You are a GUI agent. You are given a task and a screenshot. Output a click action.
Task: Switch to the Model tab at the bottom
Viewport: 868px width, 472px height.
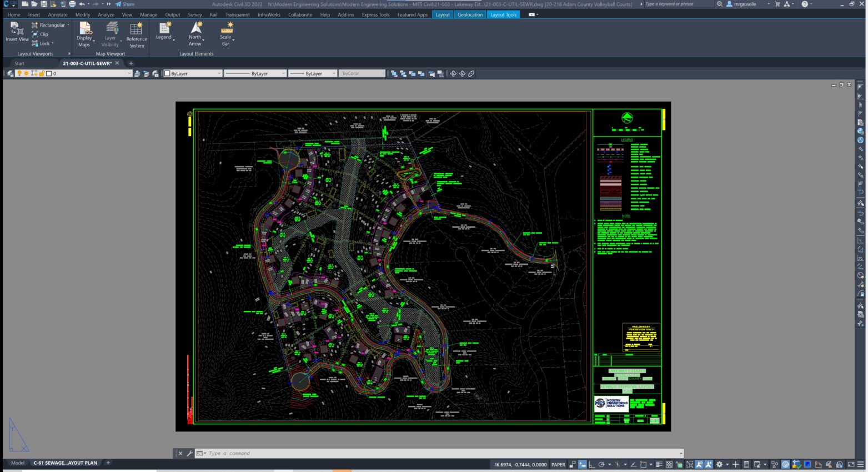[17, 463]
